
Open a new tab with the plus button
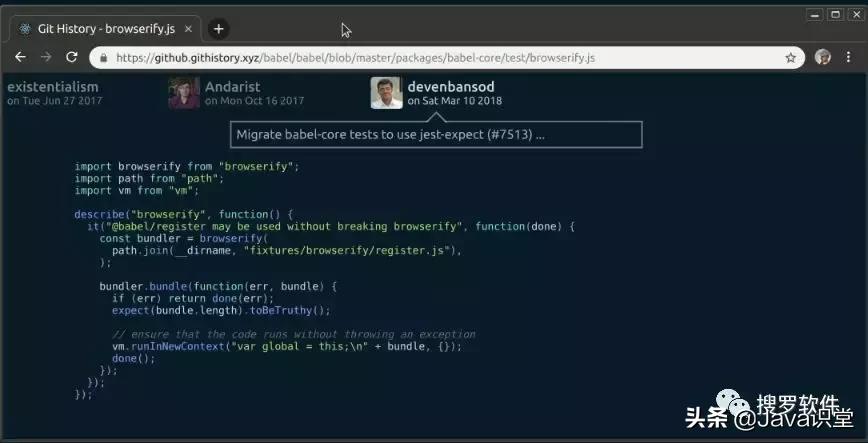[x=218, y=29]
